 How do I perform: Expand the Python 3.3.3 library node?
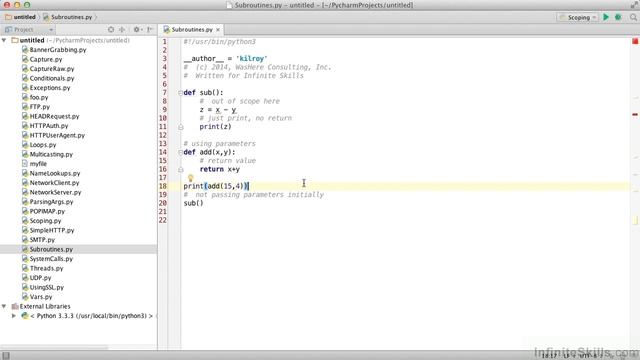coord(13,316)
